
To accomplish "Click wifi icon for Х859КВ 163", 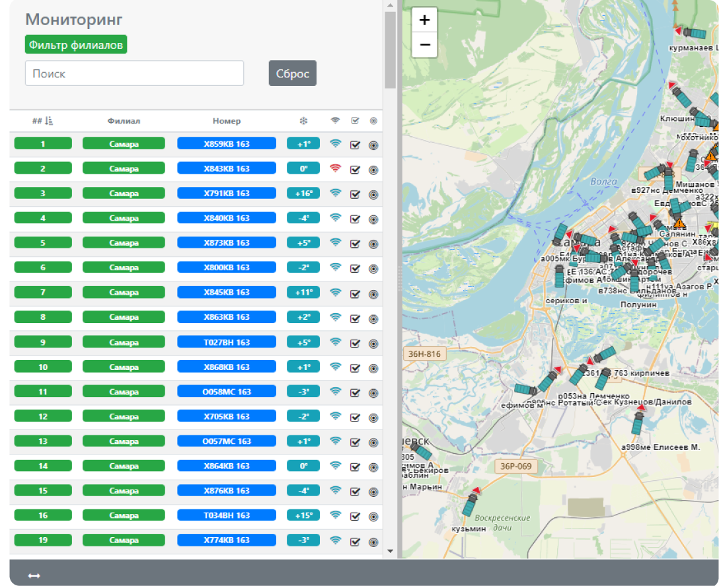I will click(335, 143).
